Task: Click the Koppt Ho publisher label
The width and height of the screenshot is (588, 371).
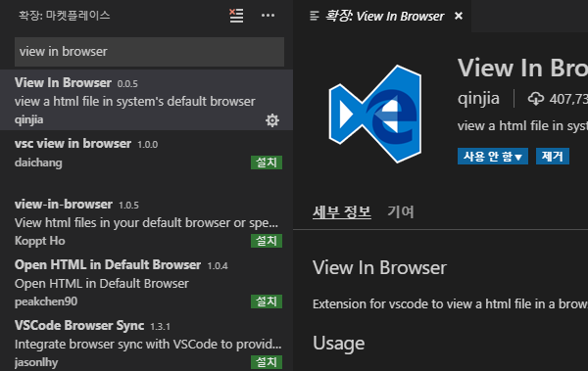Action: coord(40,241)
